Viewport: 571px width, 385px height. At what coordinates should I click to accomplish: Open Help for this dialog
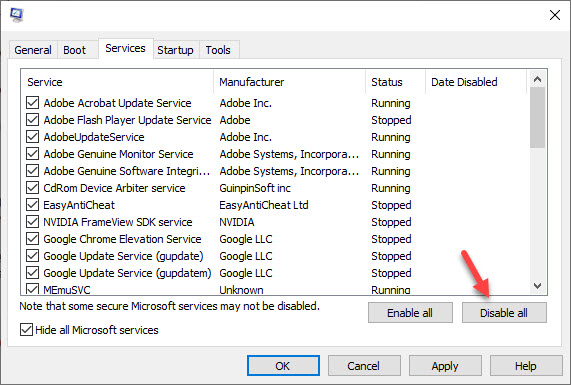tap(526, 365)
